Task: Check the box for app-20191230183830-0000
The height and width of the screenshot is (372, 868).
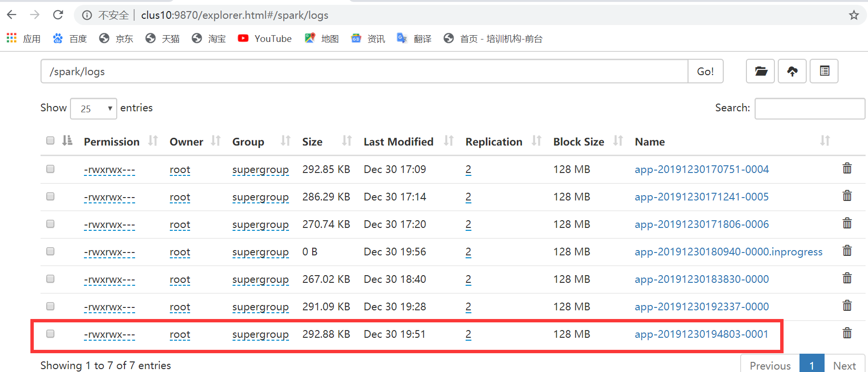Action: pos(50,279)
